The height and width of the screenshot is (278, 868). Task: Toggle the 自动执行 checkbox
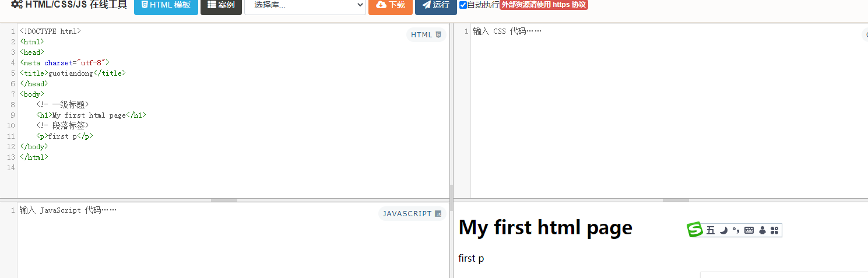pos(463,5)
